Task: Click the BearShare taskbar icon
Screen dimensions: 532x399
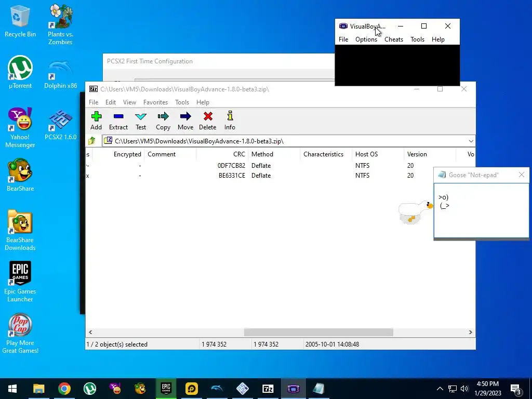Action: click(x=140, y=389)
